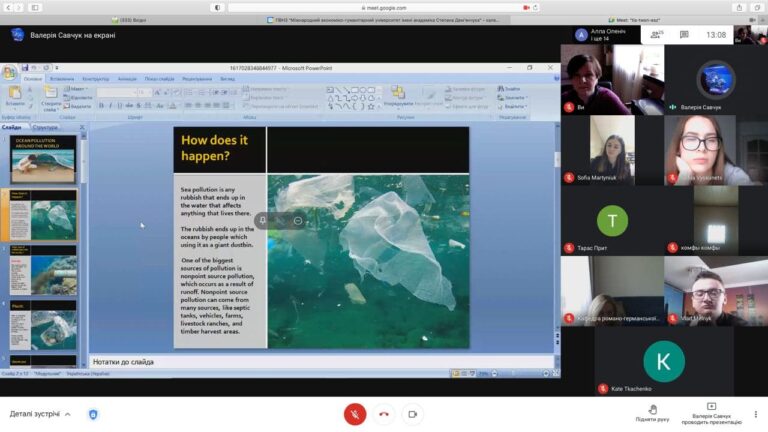This screenshot has height=432, width=768.
Task: Click the Знайти find icon
Action: (509, 89)
